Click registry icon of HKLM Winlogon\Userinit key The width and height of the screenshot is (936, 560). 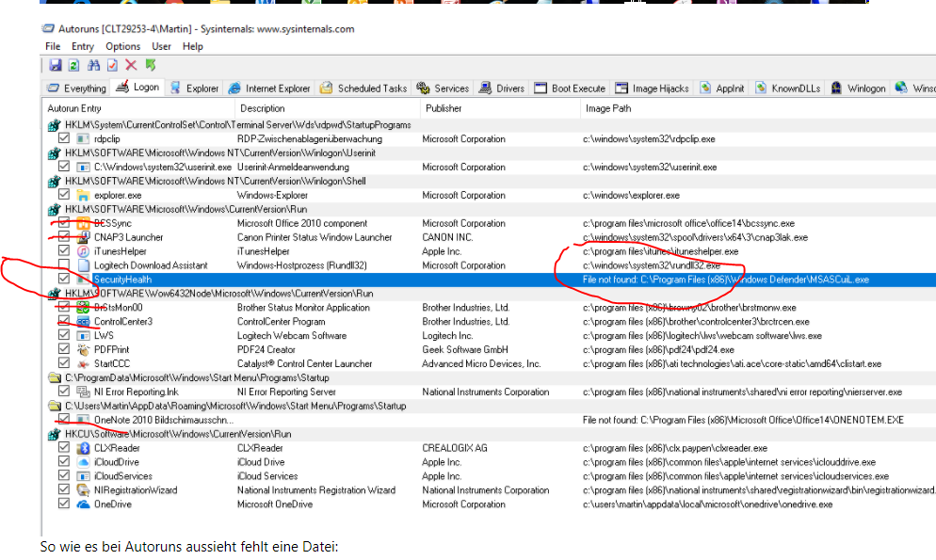54,153
